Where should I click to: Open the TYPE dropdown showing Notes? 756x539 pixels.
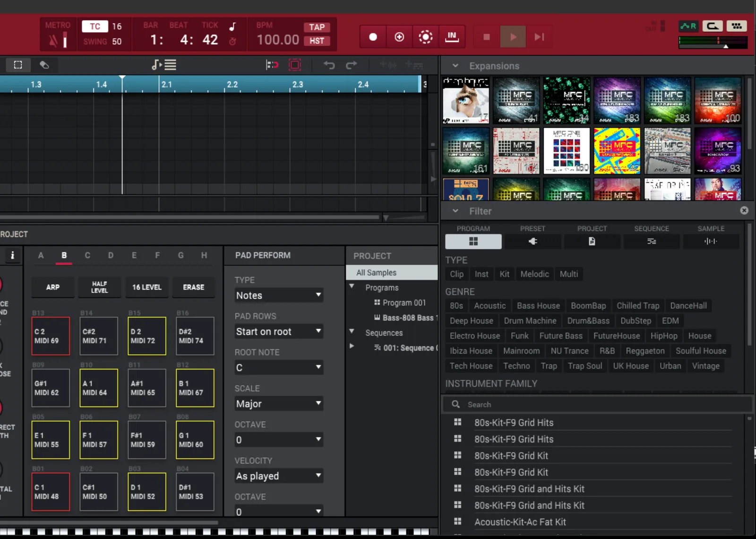(x=279, y=296)
